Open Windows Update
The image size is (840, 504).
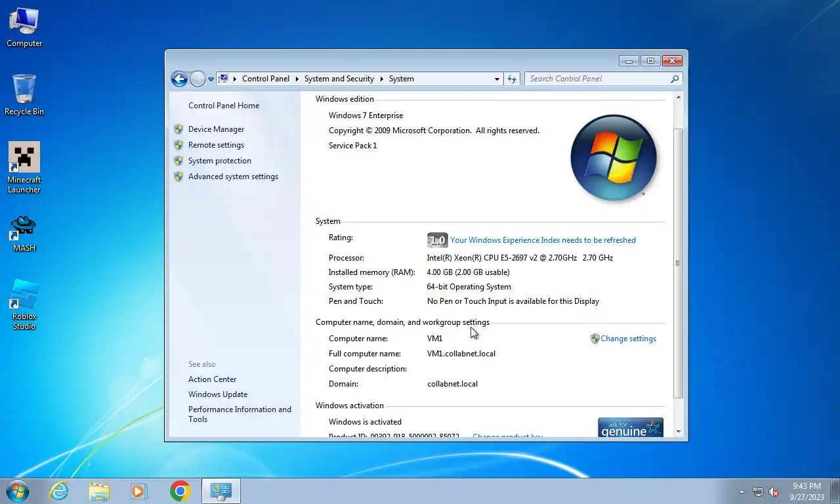coord(218,394)
